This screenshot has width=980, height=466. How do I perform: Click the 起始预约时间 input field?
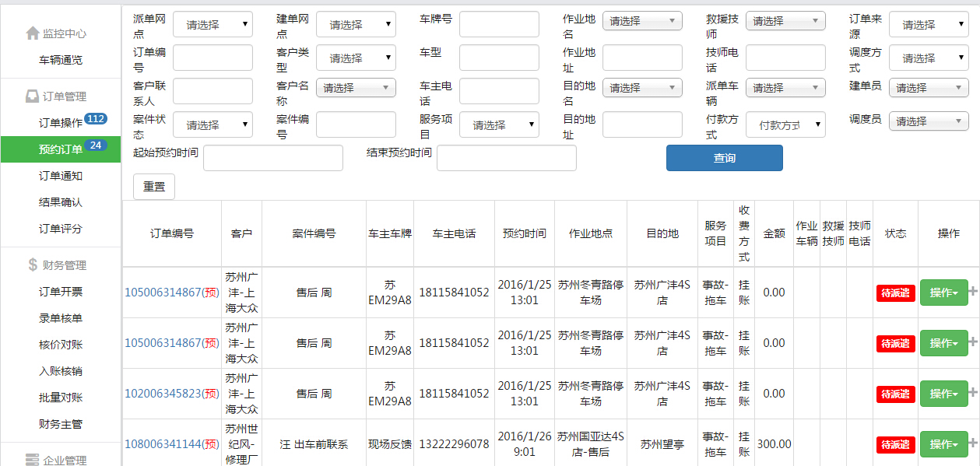(272, 158)
